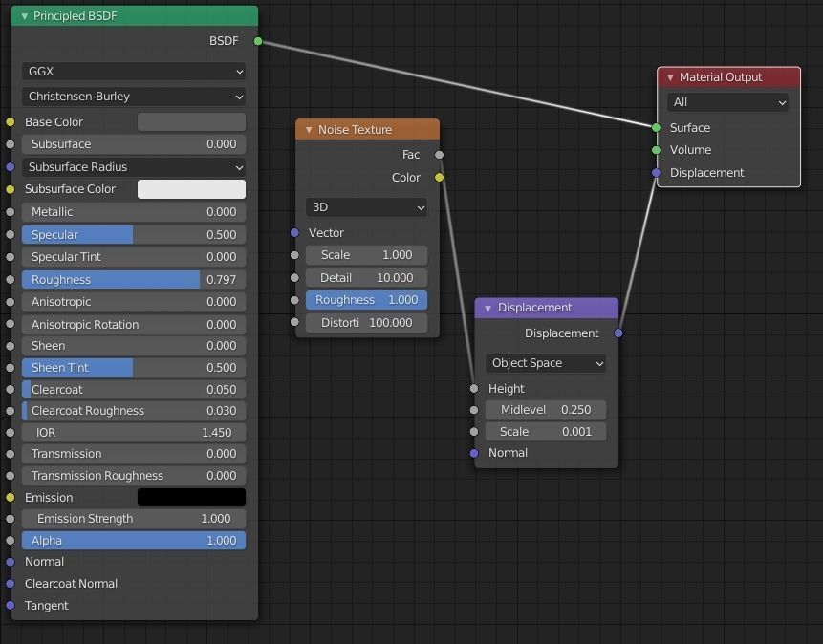This screenshot has height=644, width=823.
Task: Click the Noise Texture Scale field
Action: coord(366,255)
